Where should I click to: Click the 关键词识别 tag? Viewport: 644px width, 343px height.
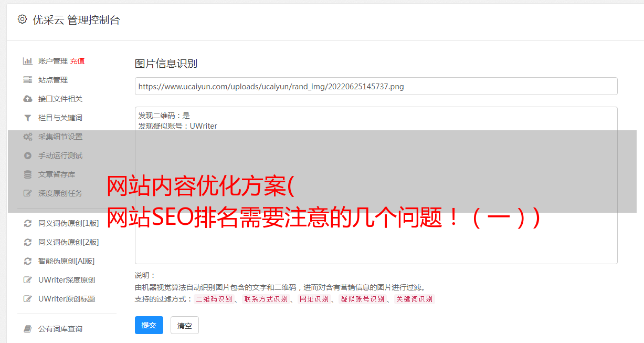point(415,299)
